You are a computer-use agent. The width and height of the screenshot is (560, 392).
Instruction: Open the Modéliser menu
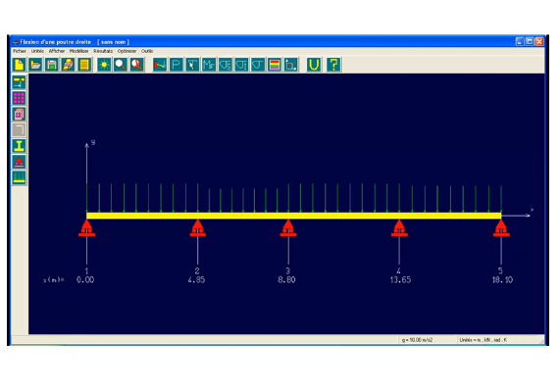[x=78, y=51]
